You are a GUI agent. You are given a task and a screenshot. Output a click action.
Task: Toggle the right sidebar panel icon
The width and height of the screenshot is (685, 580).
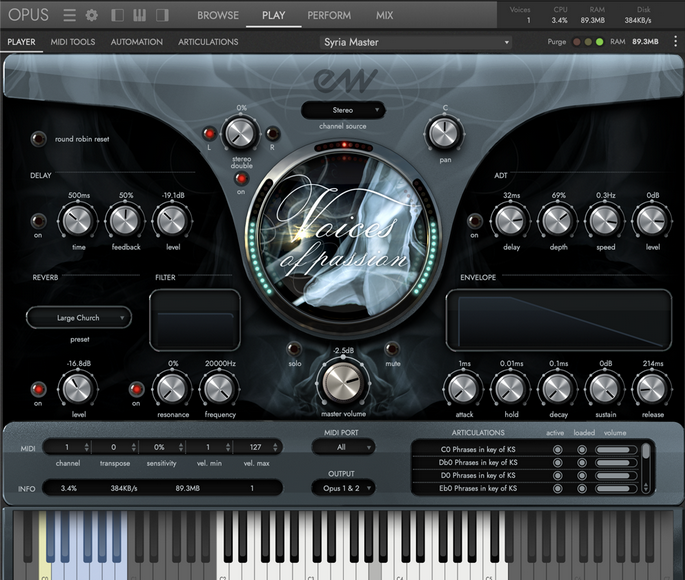tap(162, 15)
